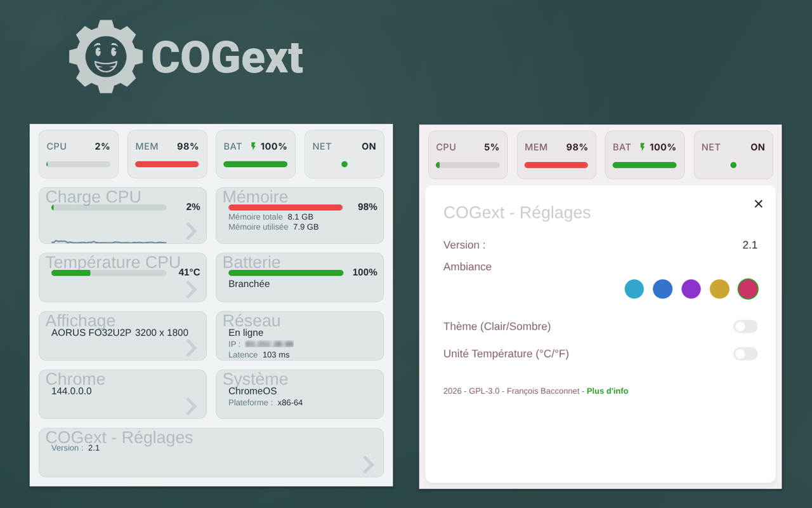Click the charging bolt icon in left window BAT tile
812x508 pixels.
click(x=253, y=146)
